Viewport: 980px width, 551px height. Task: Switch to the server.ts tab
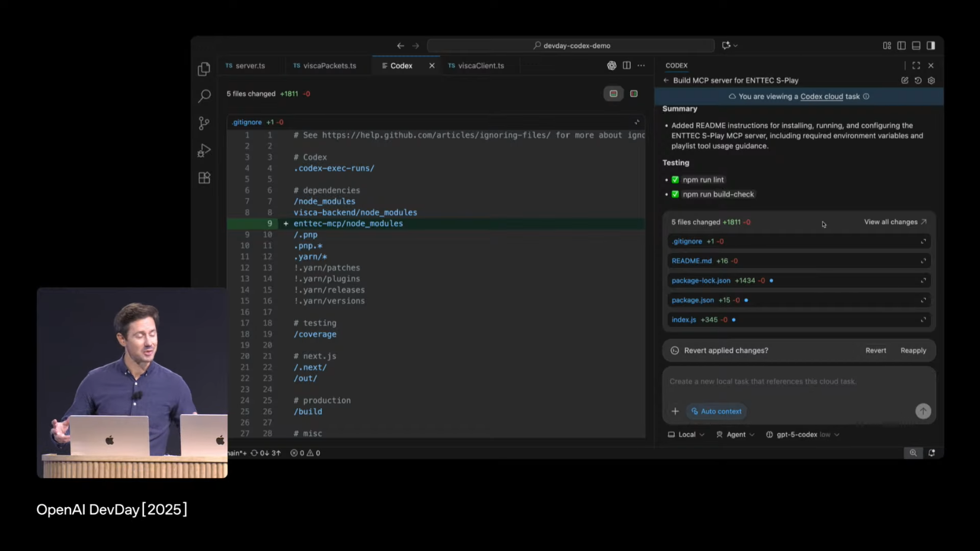pyautogui.click(x=249, y=66)
